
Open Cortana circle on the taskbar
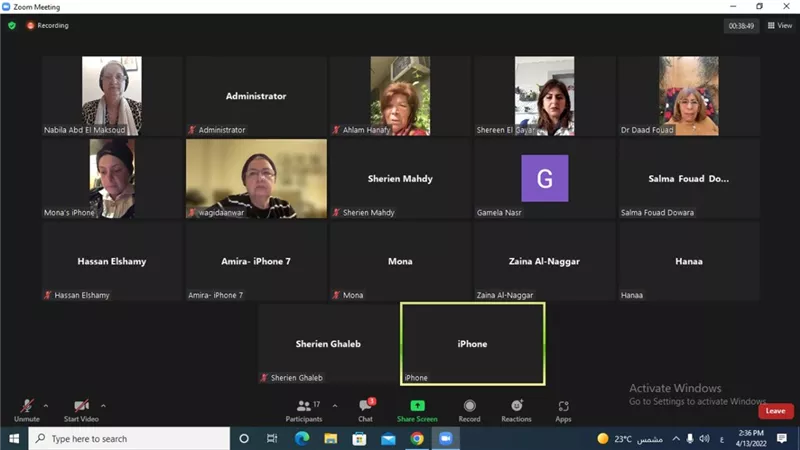[244, 439]
